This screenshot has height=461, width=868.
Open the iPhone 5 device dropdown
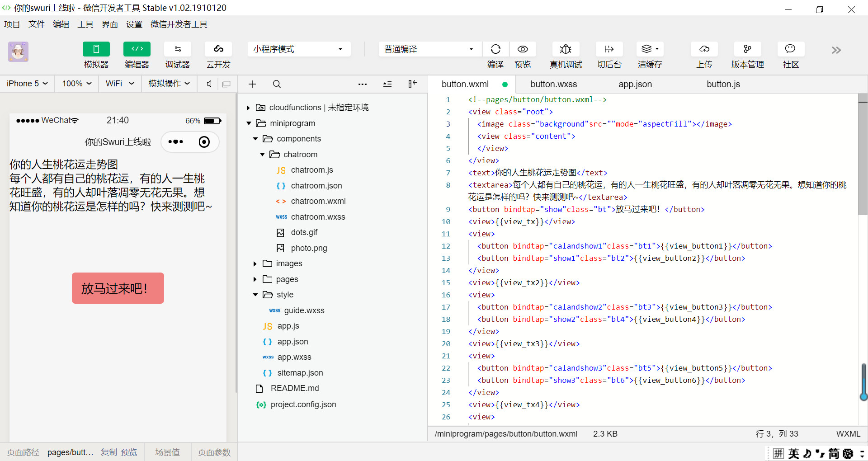(27, 84)
